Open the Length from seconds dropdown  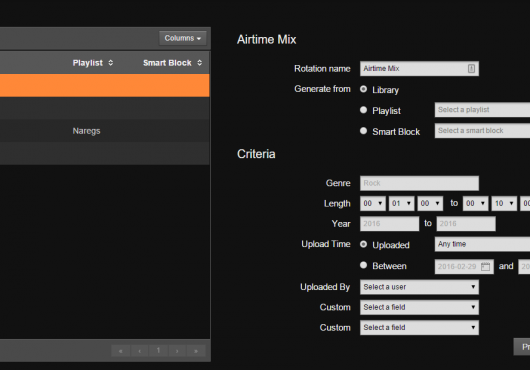(x=430, y=203)
